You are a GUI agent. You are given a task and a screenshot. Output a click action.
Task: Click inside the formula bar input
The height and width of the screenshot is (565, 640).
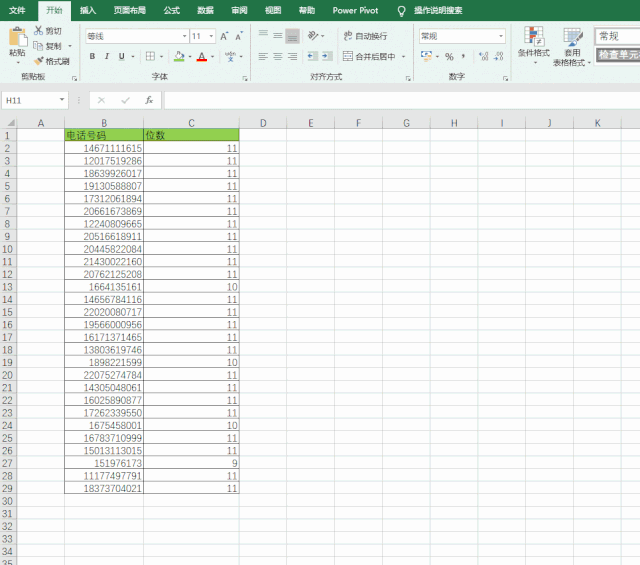click(x=402, y=100)
